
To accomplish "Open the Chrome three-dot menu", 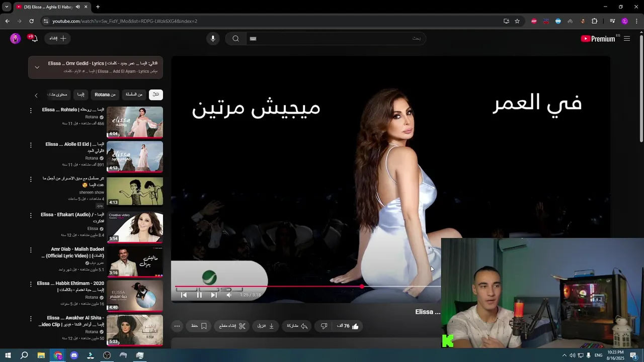I will [x=637, y=21].
